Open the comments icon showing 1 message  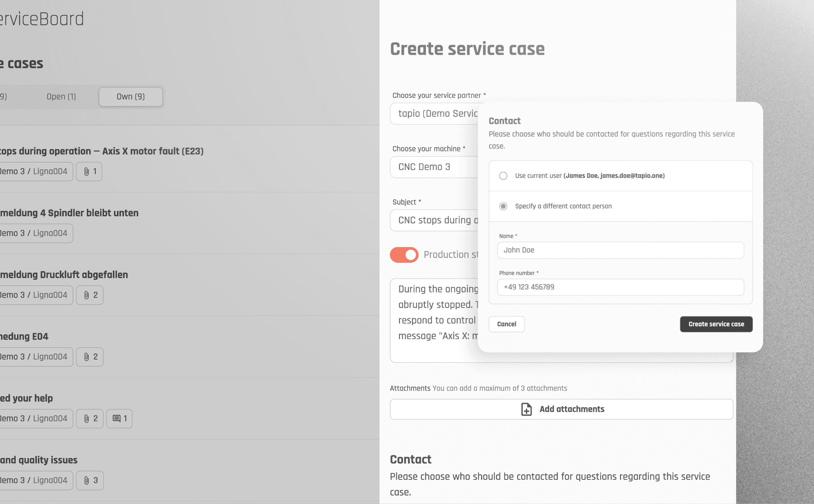[x=119, y=418]
